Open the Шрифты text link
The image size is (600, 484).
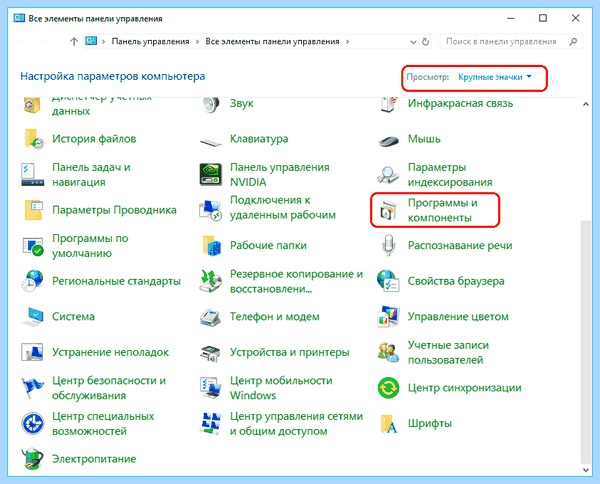click(x=430, y=424)
